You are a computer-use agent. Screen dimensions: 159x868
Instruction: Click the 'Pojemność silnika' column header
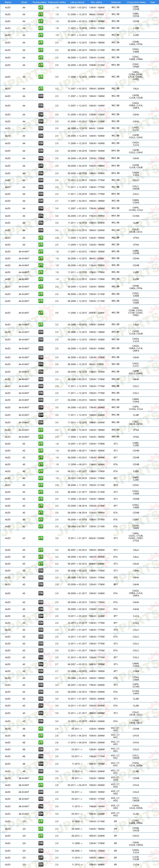(x=57, y=2)
